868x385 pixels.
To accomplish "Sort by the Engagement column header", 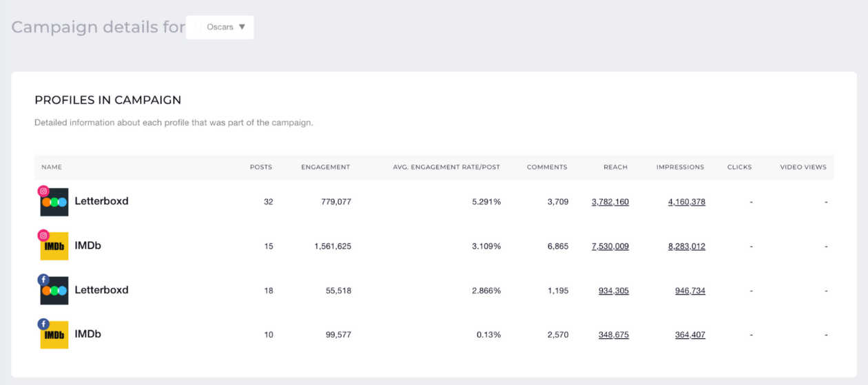I will tap(325, 167).
